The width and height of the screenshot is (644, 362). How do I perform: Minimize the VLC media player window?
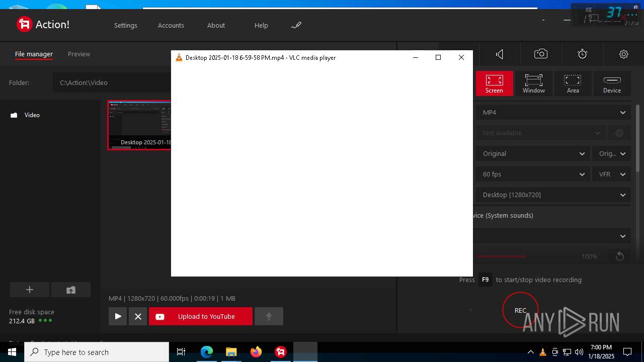click(416, 57)
